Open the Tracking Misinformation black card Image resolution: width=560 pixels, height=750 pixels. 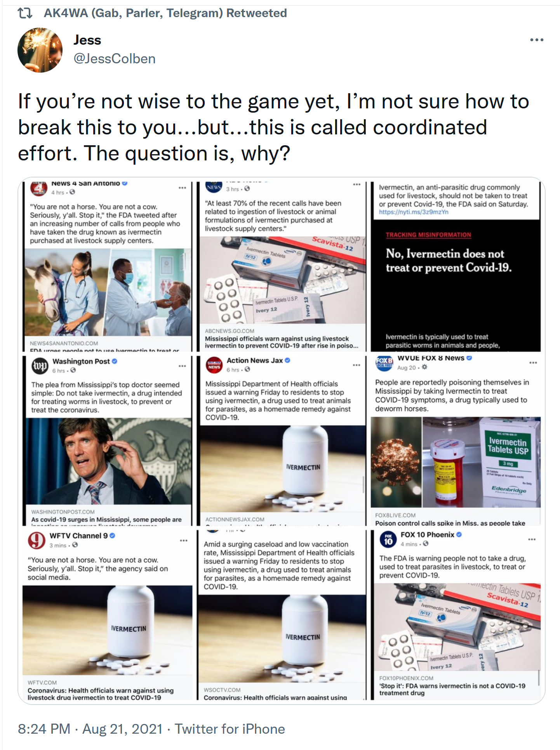coord(456,286)
